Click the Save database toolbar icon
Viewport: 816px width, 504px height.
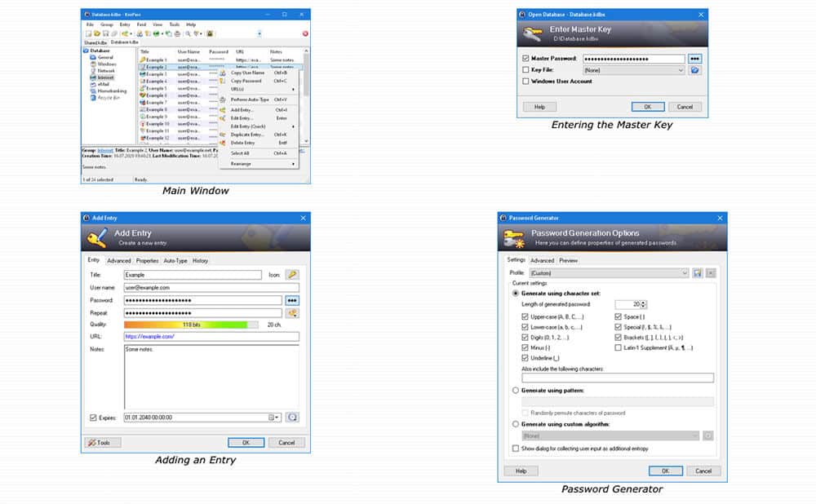pos(105,33)
